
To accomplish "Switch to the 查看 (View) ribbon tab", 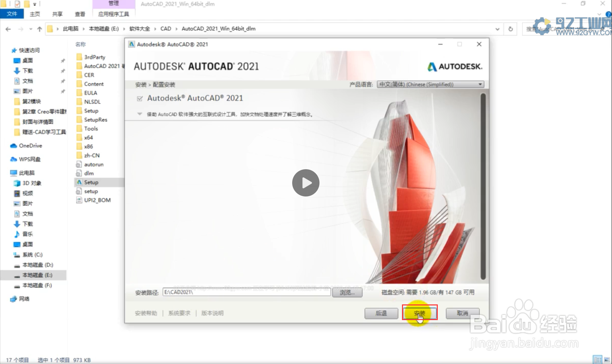I will click(80, 14).
